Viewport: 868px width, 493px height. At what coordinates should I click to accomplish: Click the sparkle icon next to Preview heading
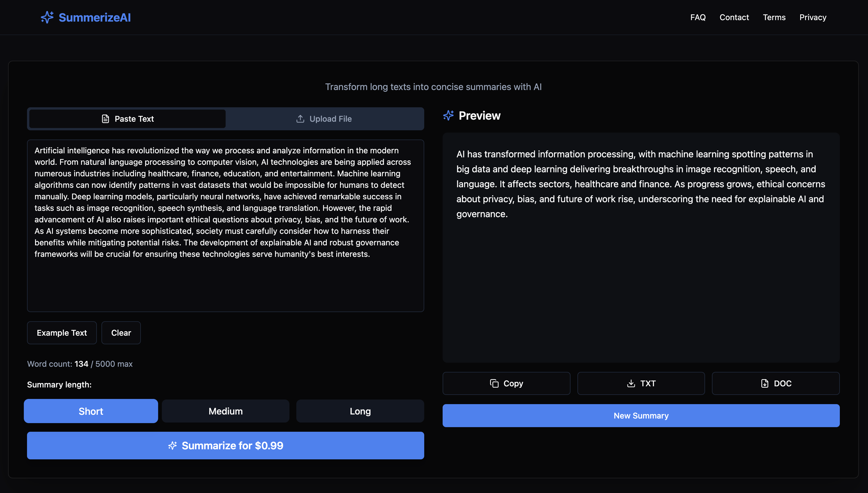point(449,115)
